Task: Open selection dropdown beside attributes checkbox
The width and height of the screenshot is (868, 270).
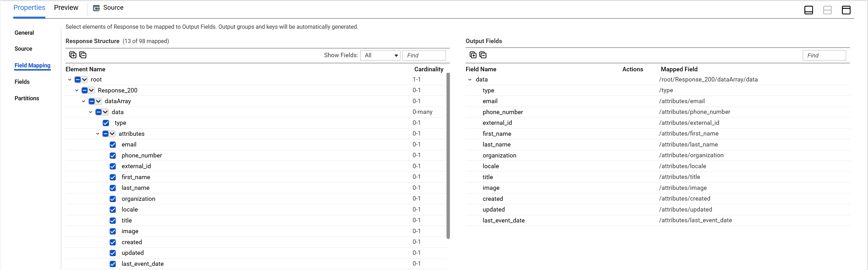Action: (112, 134)
